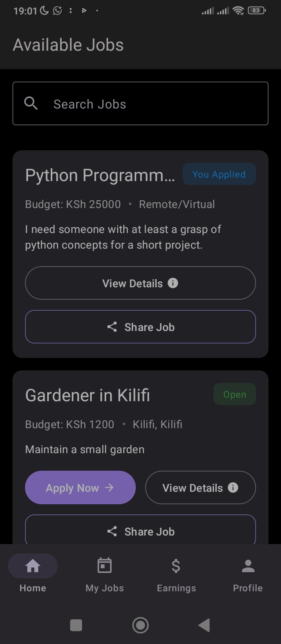Viewport: 281px width, 644px height.
Task: Switch to the Earnings tab
Action: (x=176, y=573)
